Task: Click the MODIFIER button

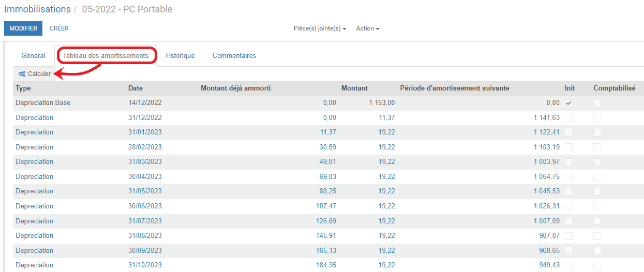Action: pos(23,28)
